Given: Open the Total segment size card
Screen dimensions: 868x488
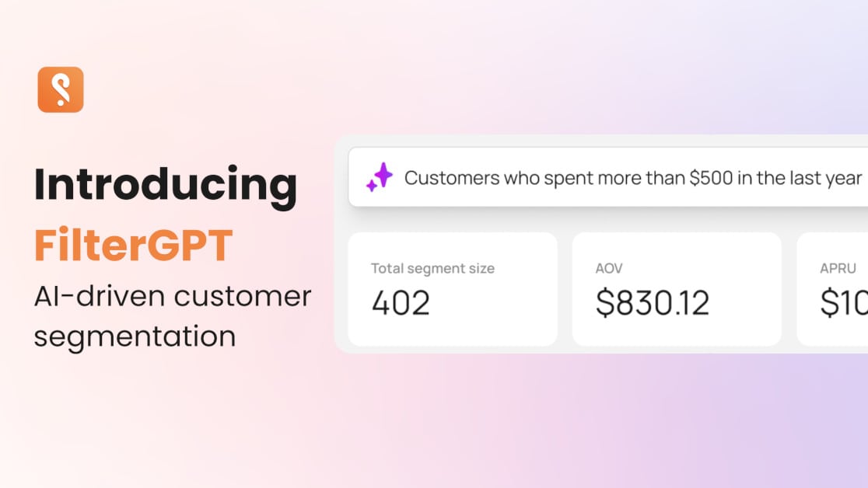Looking at the screenshot, I should coord(453,289).
